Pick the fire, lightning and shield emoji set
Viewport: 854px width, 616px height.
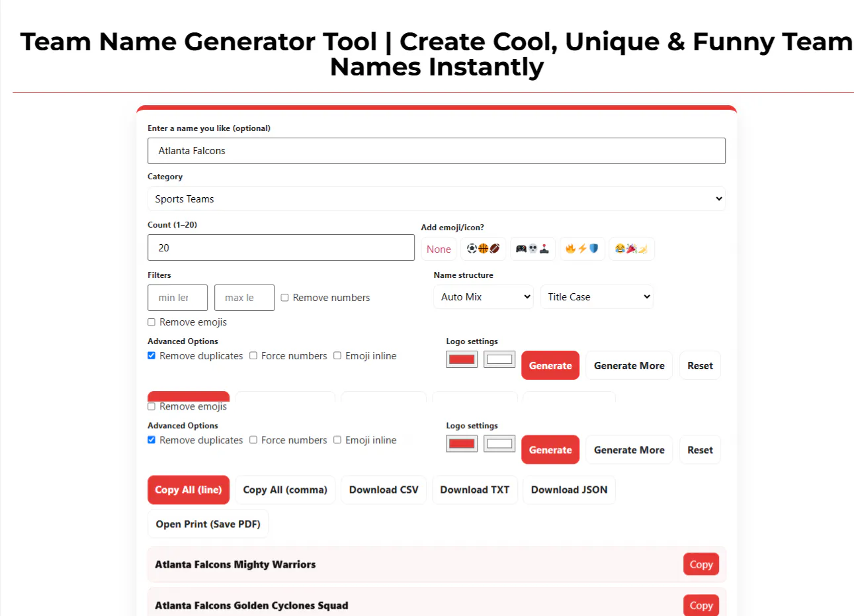(582, 249)
